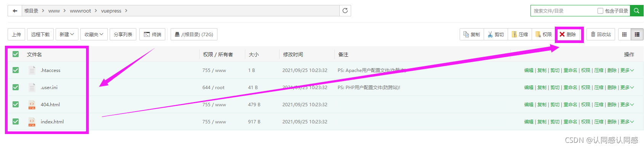Switch to grid view layout

point(624,34)
